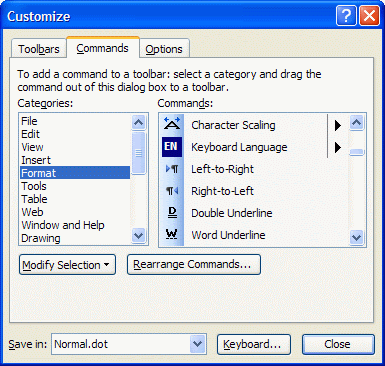Expand the Character Scaling submenu arrow
The image size is (385, 366).
tap(338, 125)
